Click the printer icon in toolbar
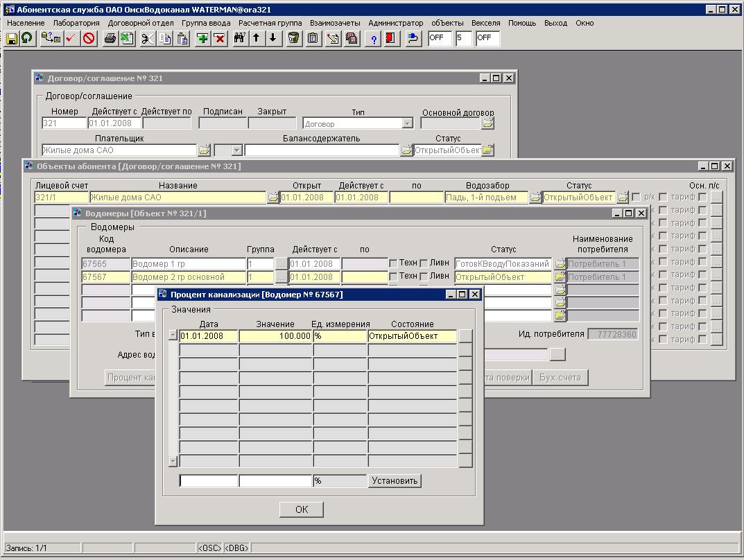 pyautogui.click(x=110, y=38)
